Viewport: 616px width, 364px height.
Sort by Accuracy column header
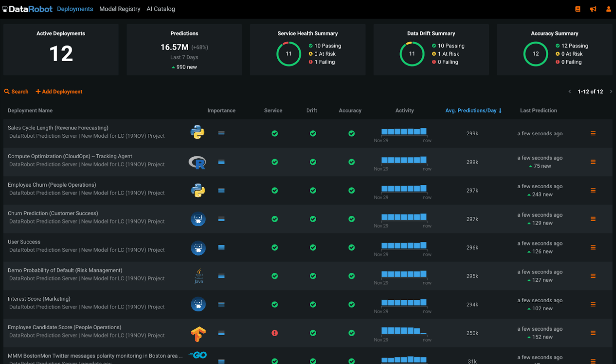tap(350, 110)
